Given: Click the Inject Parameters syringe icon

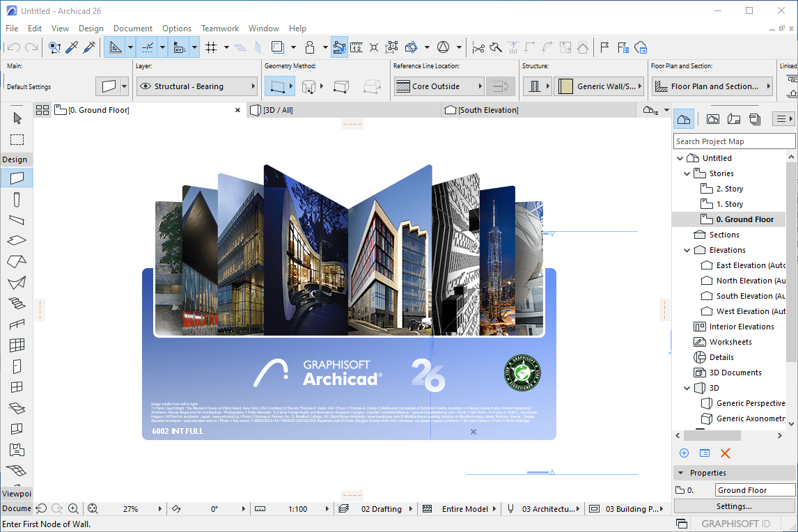Looking at the screenshot, I should coord(88,48).
